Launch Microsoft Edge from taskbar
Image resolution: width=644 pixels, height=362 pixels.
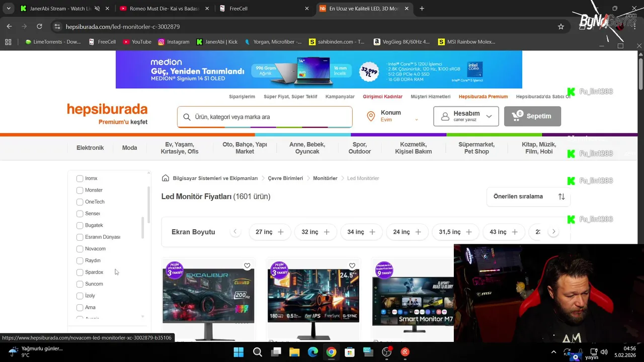click(312, 352)
